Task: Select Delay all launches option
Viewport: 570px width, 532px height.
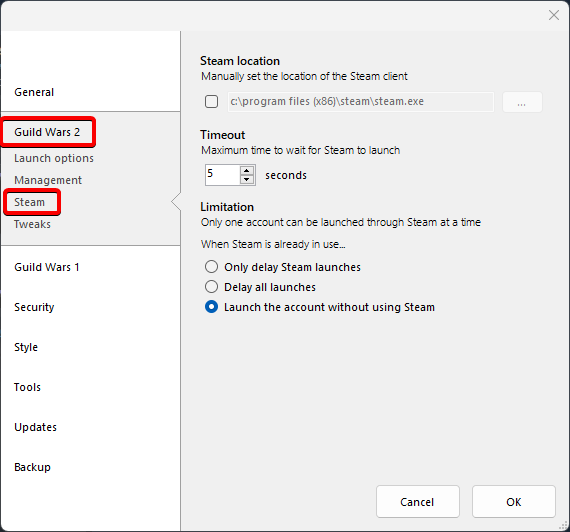Action: pos(212,287)
